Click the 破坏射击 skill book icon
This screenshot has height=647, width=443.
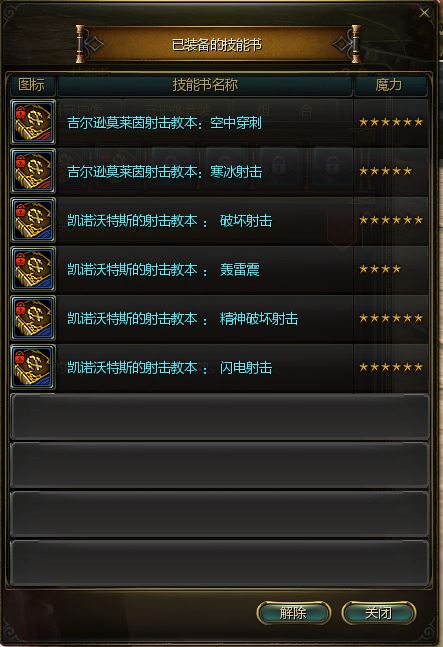tap(33, 220)
